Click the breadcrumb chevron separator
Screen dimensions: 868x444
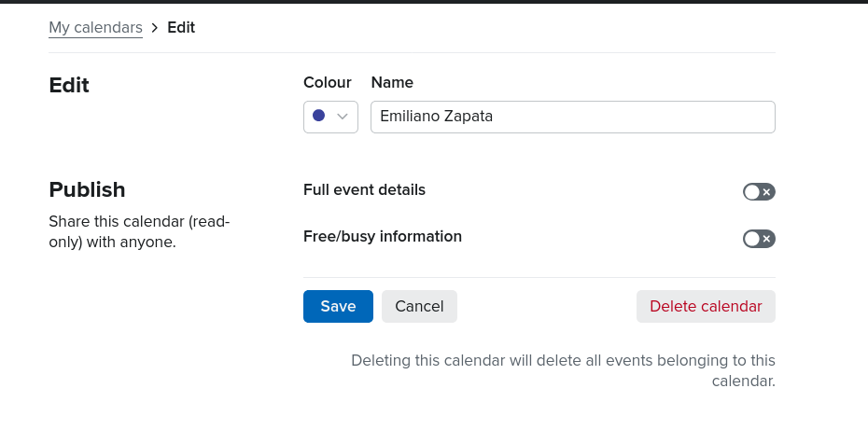tap(155, 28)
